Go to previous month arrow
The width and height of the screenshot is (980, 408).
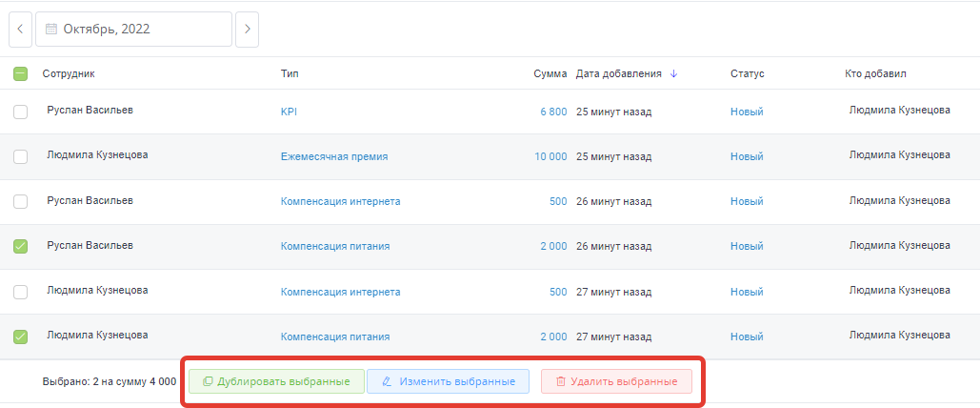[20, 29]
